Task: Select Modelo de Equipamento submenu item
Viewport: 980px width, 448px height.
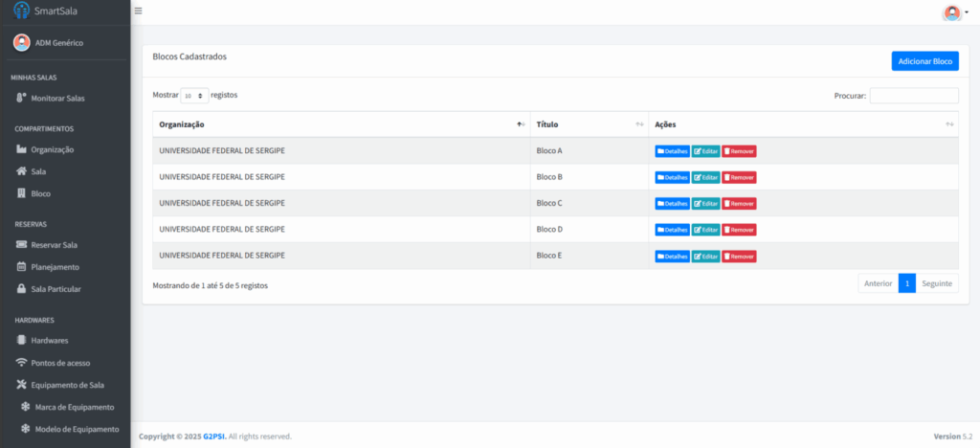Action: click(77, 429)
